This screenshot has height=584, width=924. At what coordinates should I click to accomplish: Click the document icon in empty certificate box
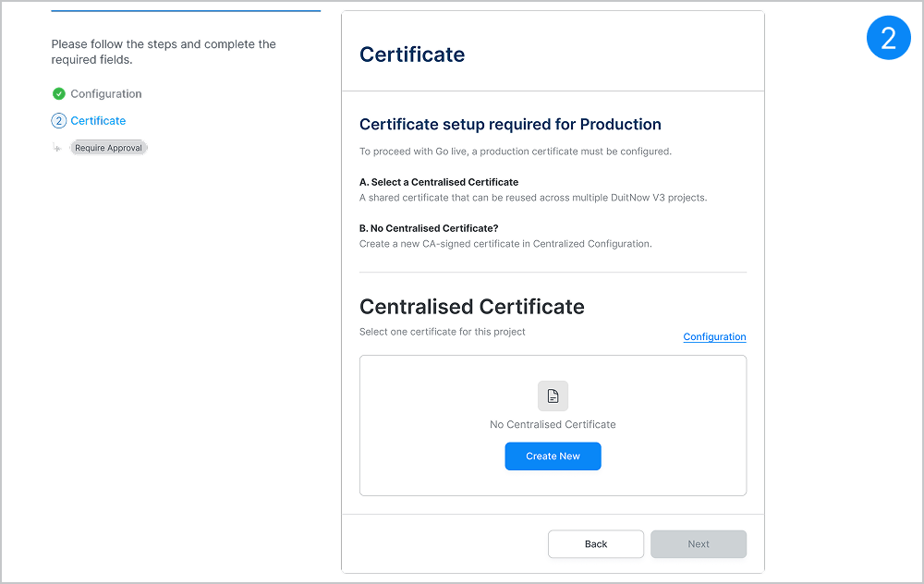(x=553, y=395)
